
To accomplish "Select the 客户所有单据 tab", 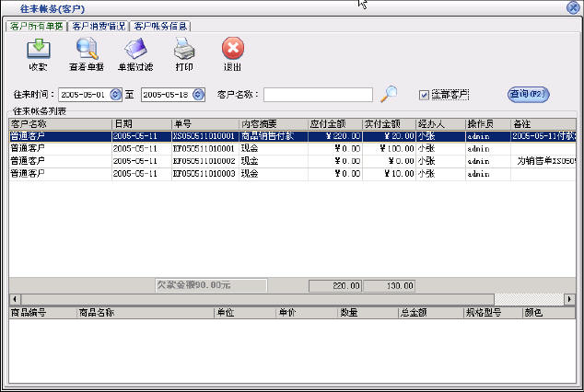I will pos(35,26).
